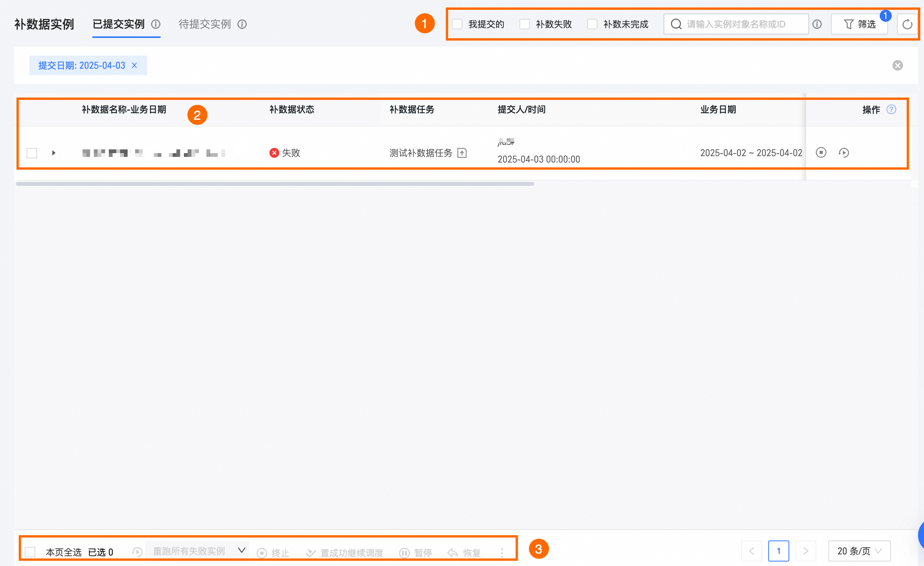Open the 测试补数据任务 detail link icon

point(462,153)
